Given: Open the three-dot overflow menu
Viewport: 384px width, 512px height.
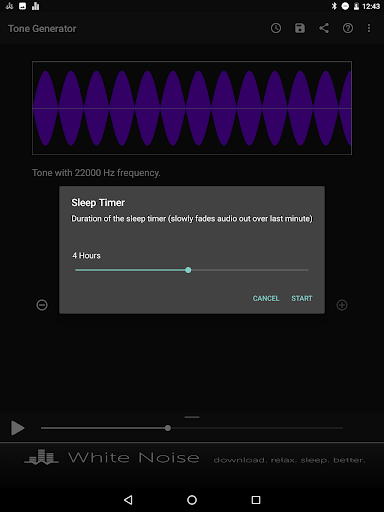Looking at the screenshot, I should pyautogui.click(x=369, y=28).
